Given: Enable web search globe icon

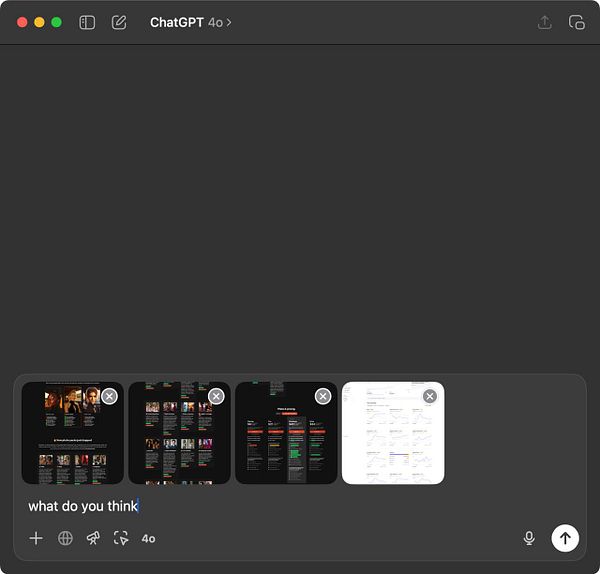Looking at the screenshot, I should coord(65,538).
